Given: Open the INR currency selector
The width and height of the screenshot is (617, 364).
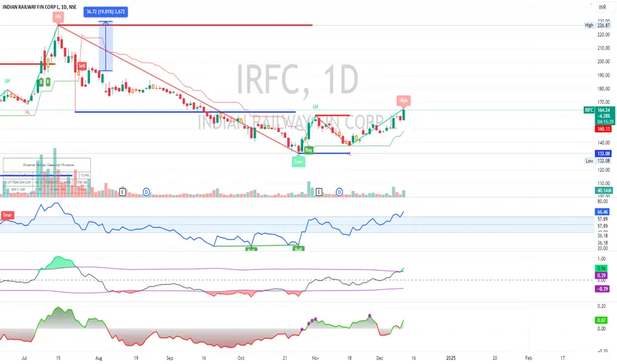Looking at the screenshot, I should (x=602, y=7).
